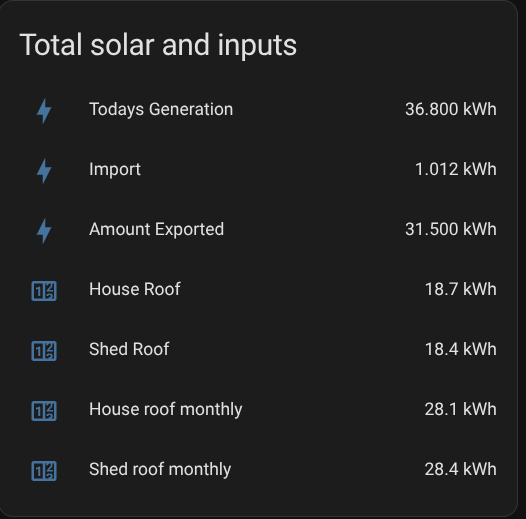
Task: Open the House Roof entity name
Action: [135, 289]
